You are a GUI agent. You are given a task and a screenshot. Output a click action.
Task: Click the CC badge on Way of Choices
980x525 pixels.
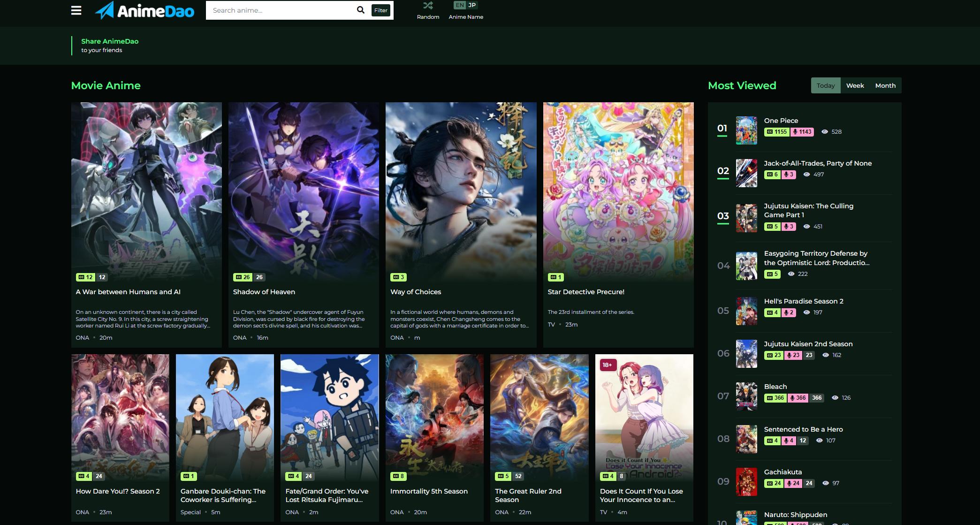click(398, 277)
